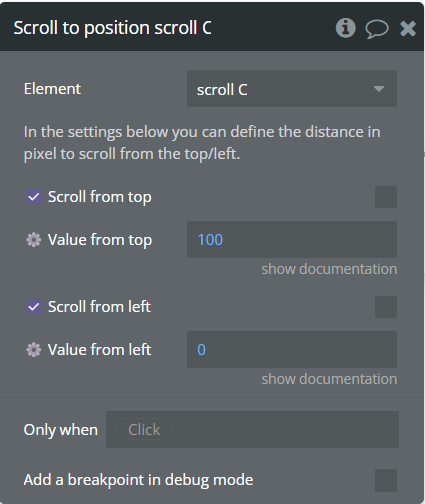
Task: Uncheck the Scroll from top checkbox
Action: (x=34, y=197)
